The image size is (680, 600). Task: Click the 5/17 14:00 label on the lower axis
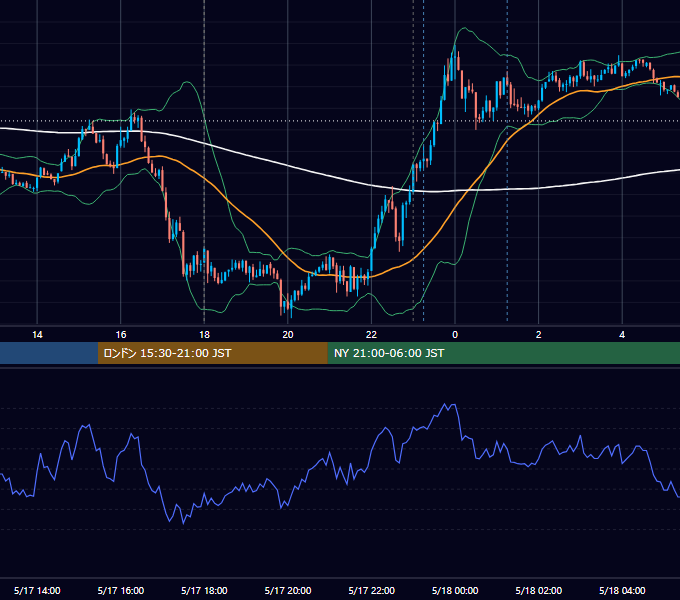pyautogui.click(x=37, y=590)
